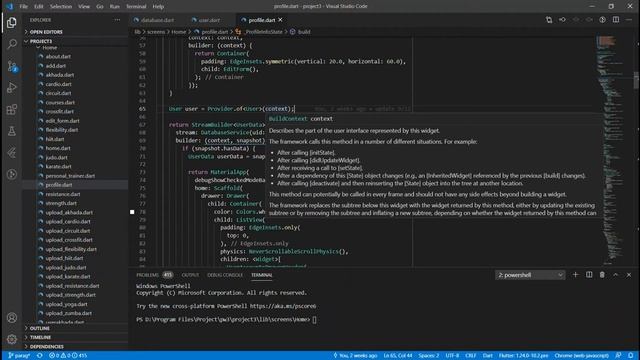
Task: Click Synchronize Changes icon in status bar
Action: pos(40,356)
